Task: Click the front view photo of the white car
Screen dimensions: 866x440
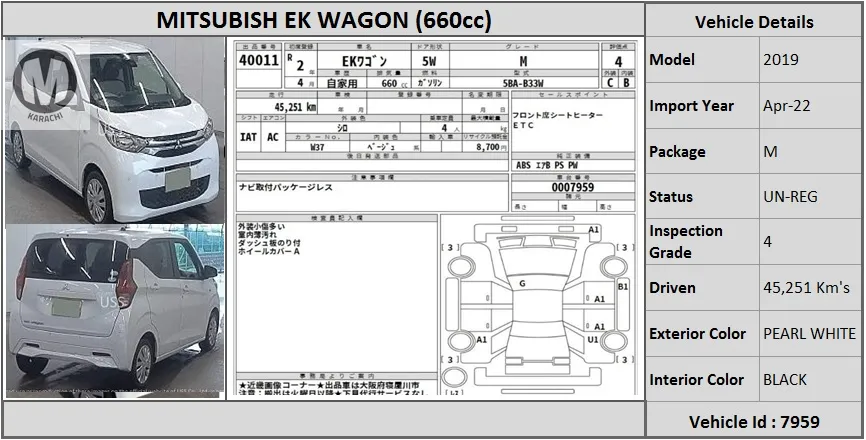Action: click(115, 130)
